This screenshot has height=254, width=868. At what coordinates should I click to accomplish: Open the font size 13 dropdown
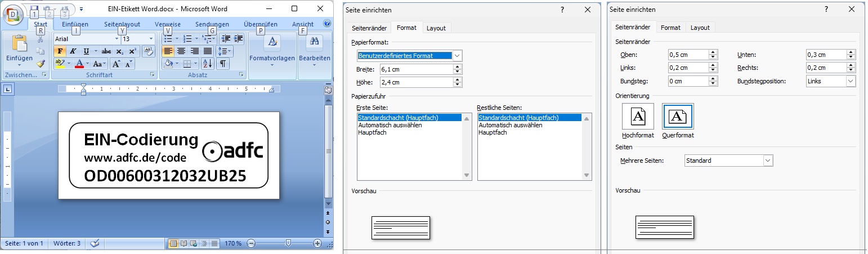click(x=151, y=39)
